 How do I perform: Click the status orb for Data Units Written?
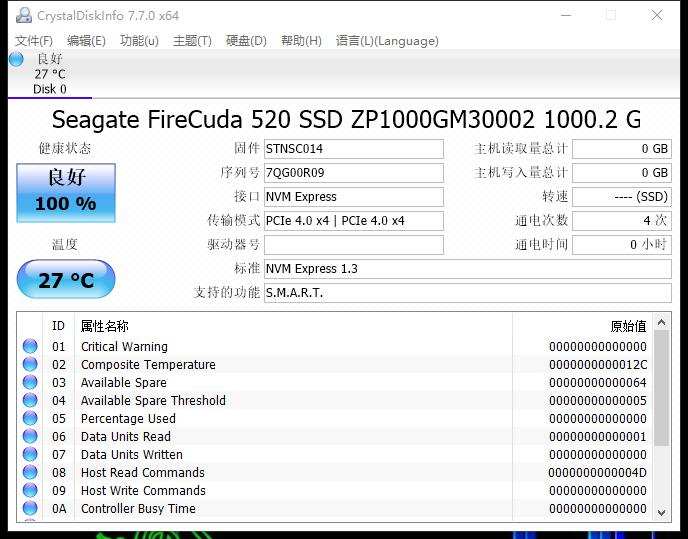click(x=30, y=454)
